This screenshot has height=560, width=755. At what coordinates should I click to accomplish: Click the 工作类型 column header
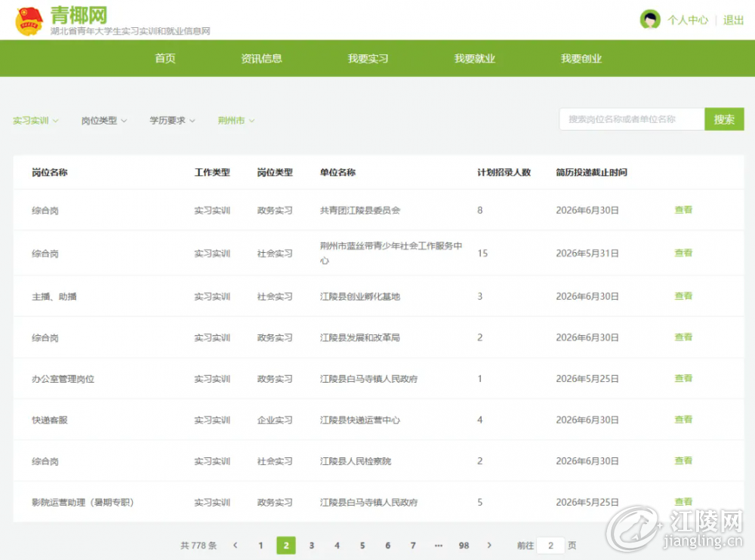212,172
